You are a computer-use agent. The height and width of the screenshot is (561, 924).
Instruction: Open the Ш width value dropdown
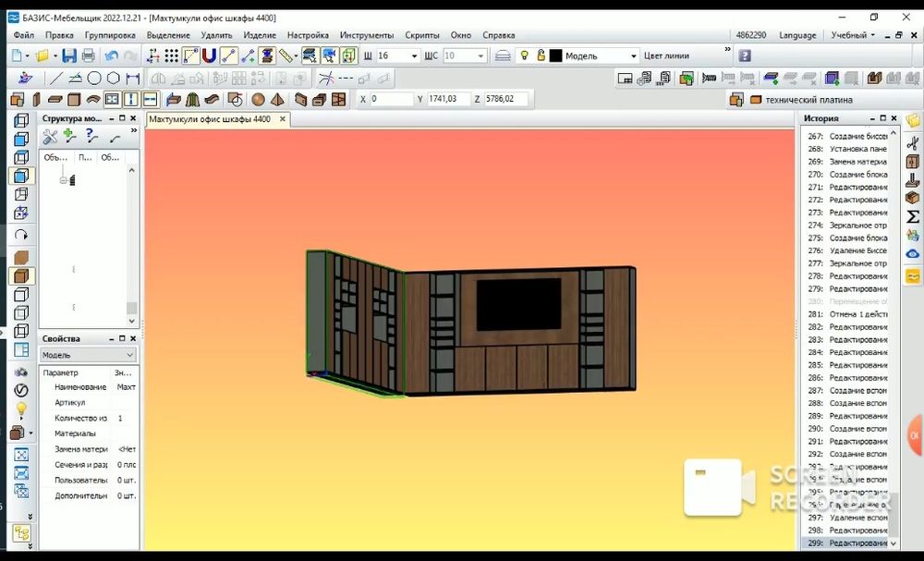[413, 56]
